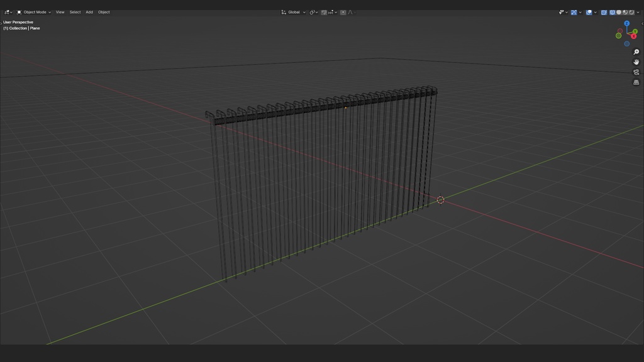Image resolution: width=644 pixels, height=362 pixels.
Task: Open the View menu
Action: point(60,12)
